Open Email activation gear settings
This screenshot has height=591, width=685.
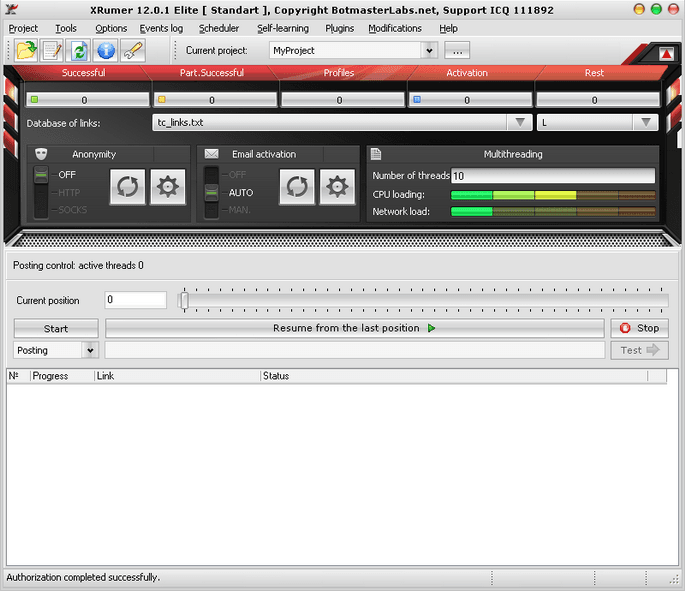click(x=337, y=187)
